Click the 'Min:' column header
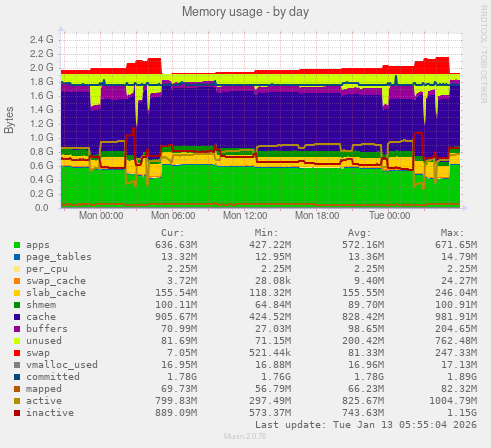 pos(266,233)
